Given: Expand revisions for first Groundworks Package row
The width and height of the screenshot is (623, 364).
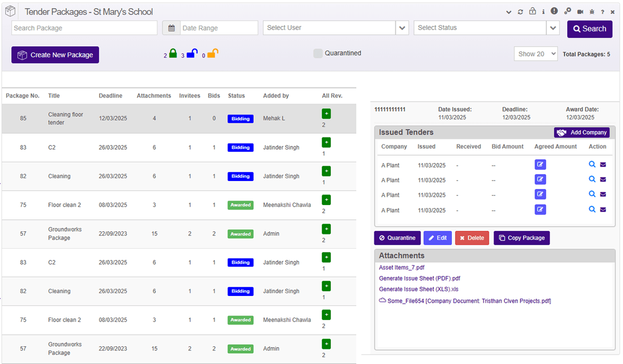Looking at the screenshot, I should pyautogui.click(x=326, y=229).
